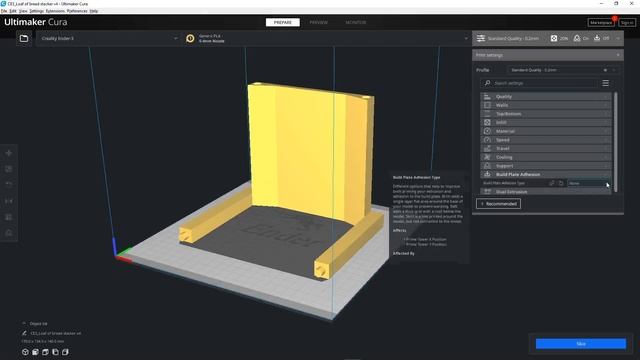This screenshot has height=360, width=640.
Task: Select the Scale tool in left toolbar
Action: tap(9, 169)
